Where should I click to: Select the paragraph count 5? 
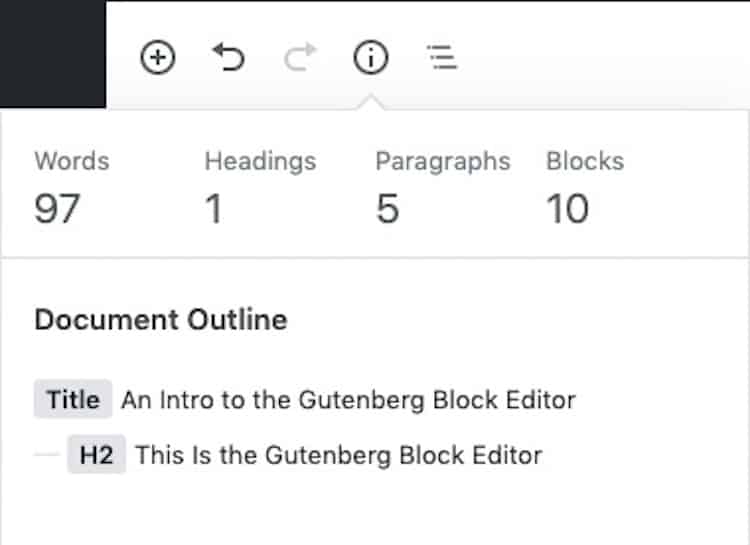click(x=387, y=208)
